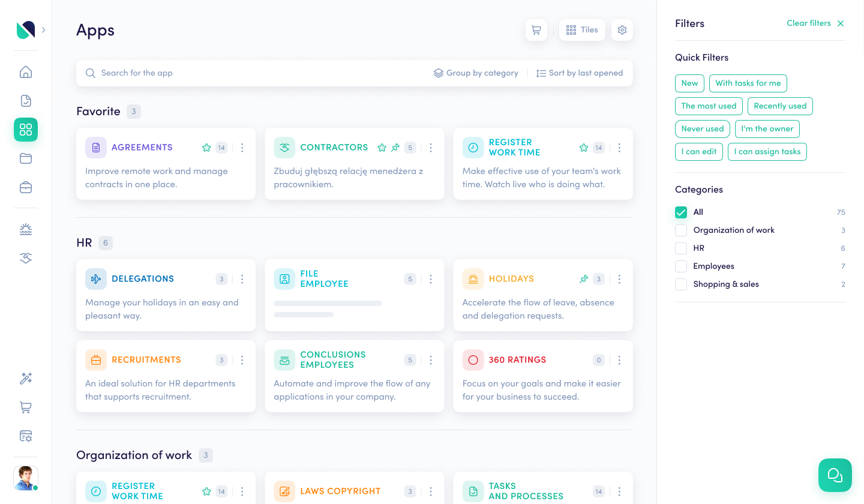
Task: Click the user avatar photo
Action: point(26,478)
